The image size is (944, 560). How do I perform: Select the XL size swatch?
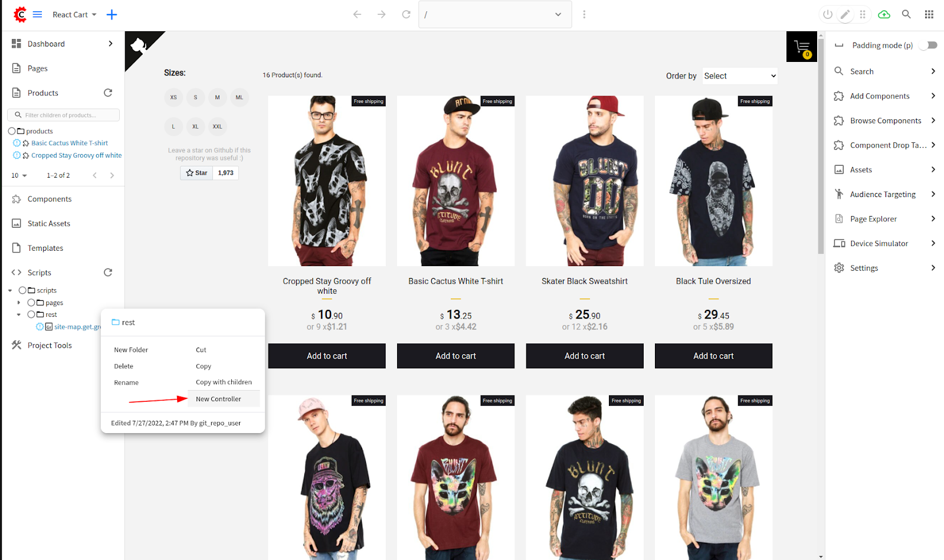pyautogui.click(x=195, y=126)
